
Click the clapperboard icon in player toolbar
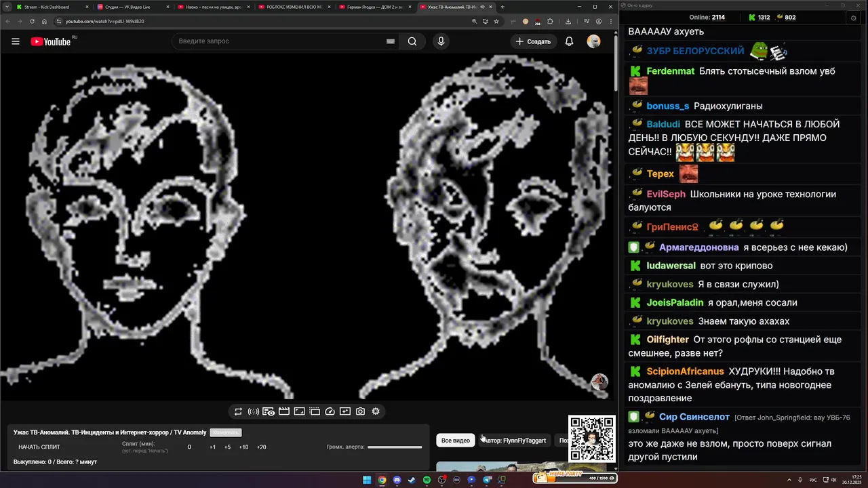pos(284,411)
